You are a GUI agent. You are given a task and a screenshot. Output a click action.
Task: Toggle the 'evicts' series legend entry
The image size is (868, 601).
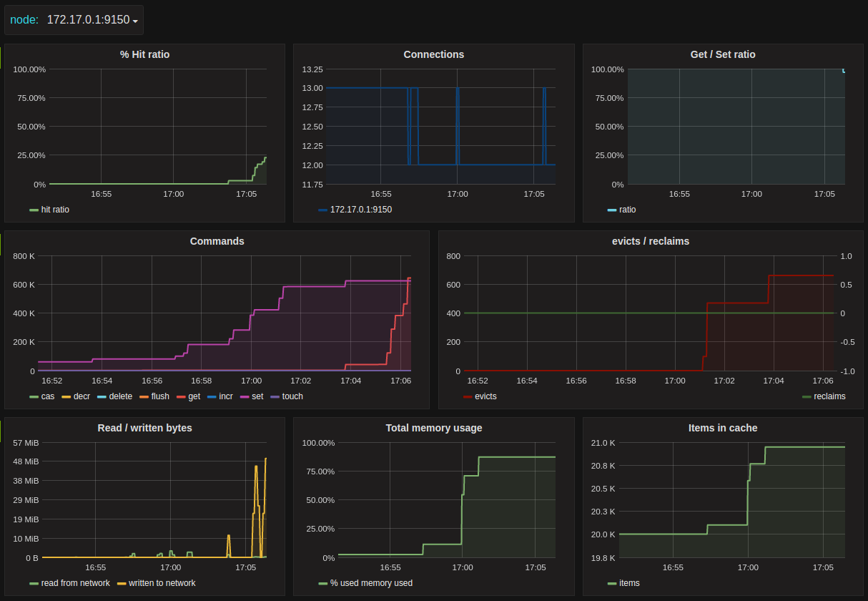(x=485, y=396)
